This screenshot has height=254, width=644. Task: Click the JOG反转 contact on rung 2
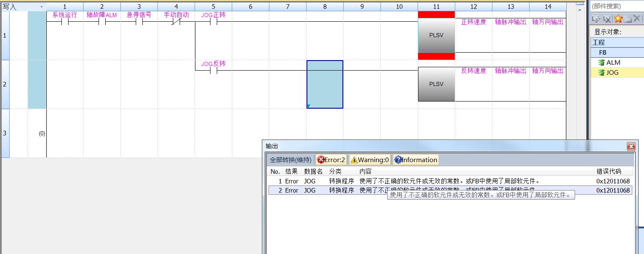click(213, 71)
